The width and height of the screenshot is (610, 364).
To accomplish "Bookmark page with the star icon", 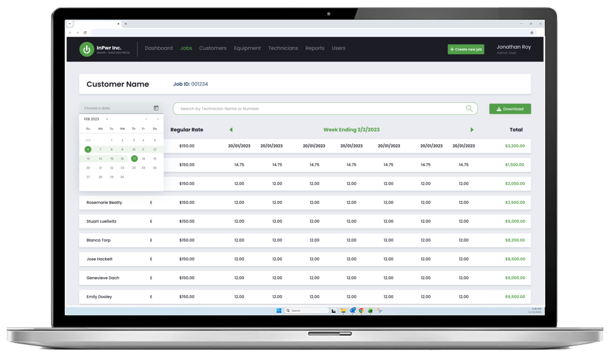I will 532,33.
